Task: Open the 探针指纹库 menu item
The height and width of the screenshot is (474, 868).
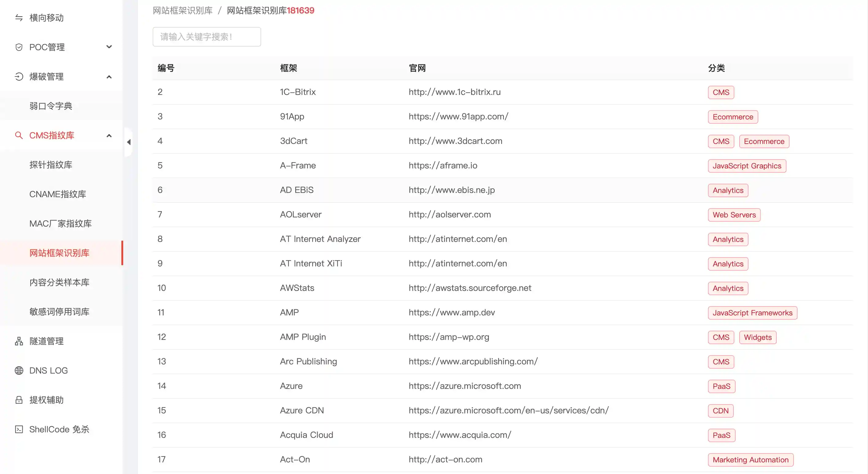Action: coord(51,165)
